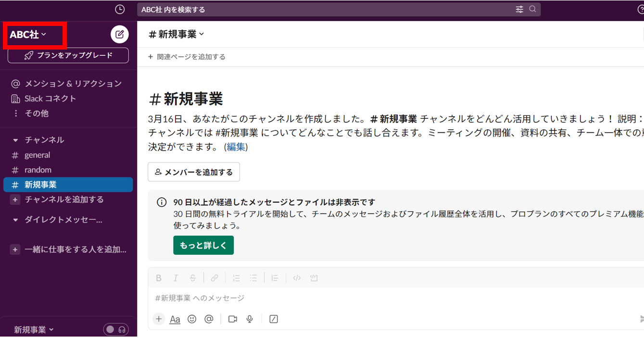Toggle italic formatting in the composer

pos(176,277)
